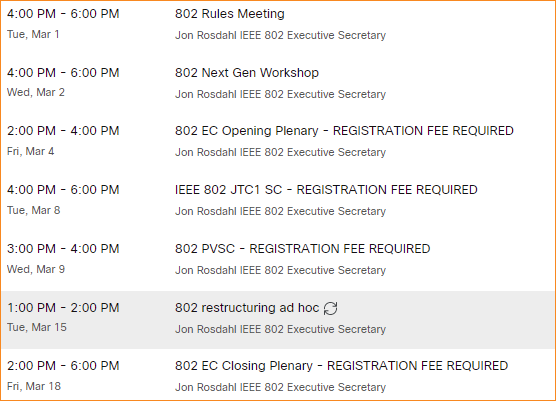The height and width of the screenshot is (401, 556).
Task: Open IEEE 802 JTC1 SC meeting
Action: coord(326,190)
